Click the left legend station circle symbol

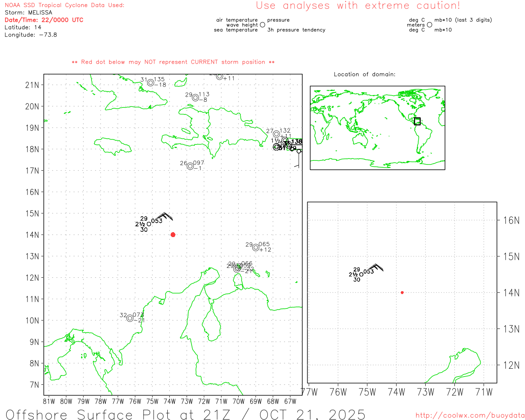click(x=262, y=25)
